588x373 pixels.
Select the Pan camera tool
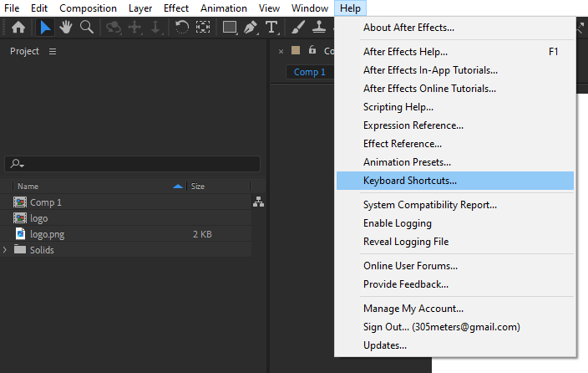pyautogui.click(x=134, y=28)
